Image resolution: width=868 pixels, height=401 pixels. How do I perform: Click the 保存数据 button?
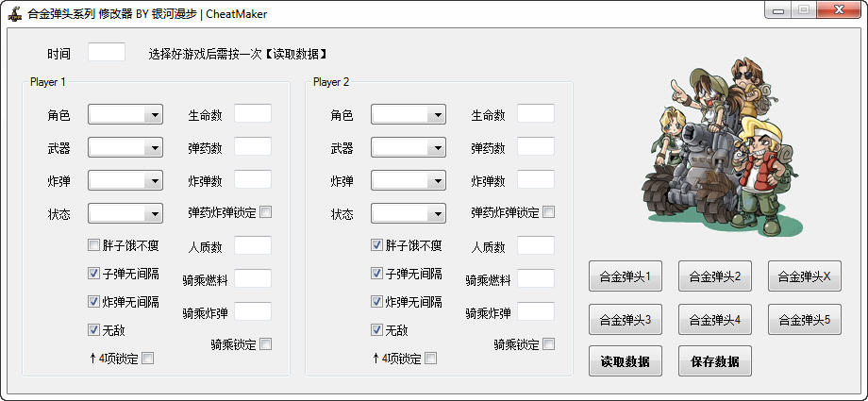click(714, 361)
